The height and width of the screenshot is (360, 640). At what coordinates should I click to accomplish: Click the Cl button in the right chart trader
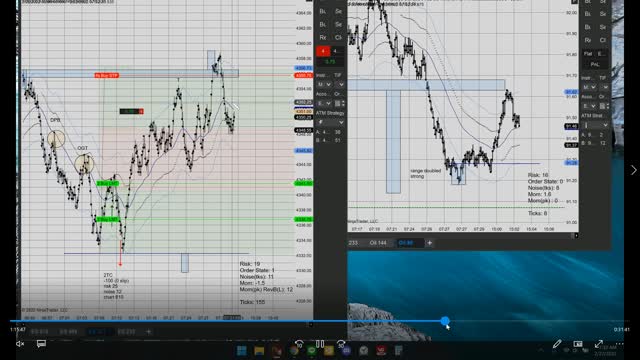coord(603,40)
